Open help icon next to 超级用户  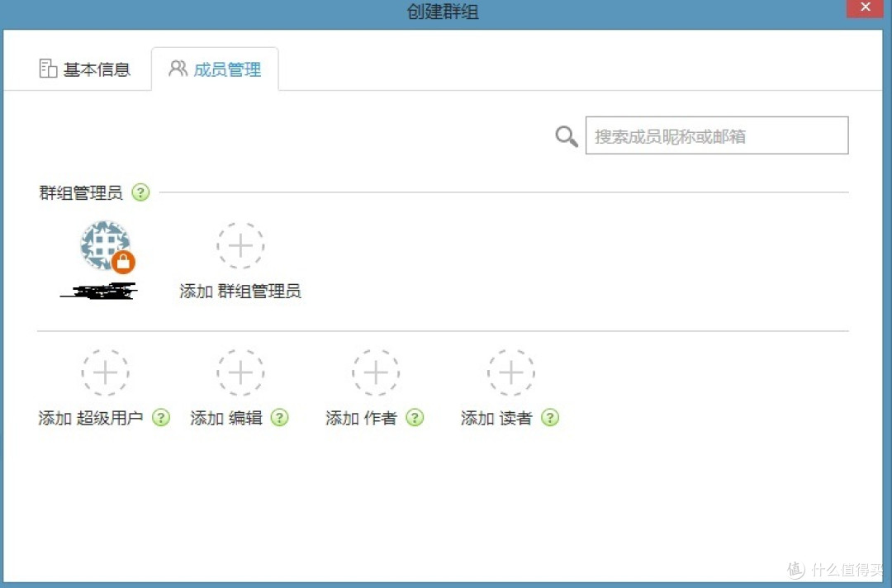point(161,418)
